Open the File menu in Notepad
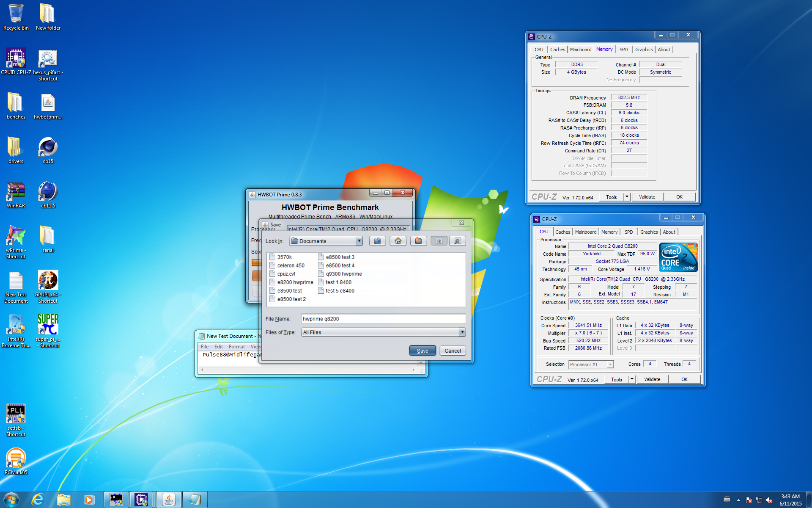 click(x=205, y=347)
